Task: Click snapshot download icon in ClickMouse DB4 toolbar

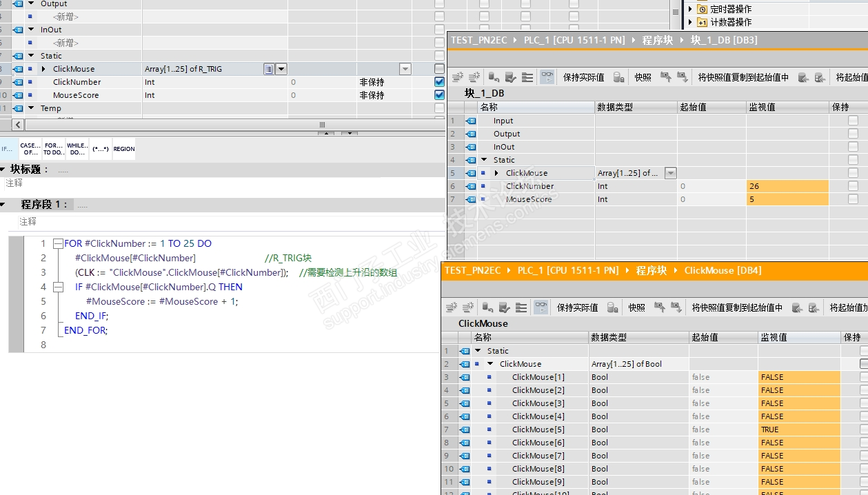Action: pos(676,307)
